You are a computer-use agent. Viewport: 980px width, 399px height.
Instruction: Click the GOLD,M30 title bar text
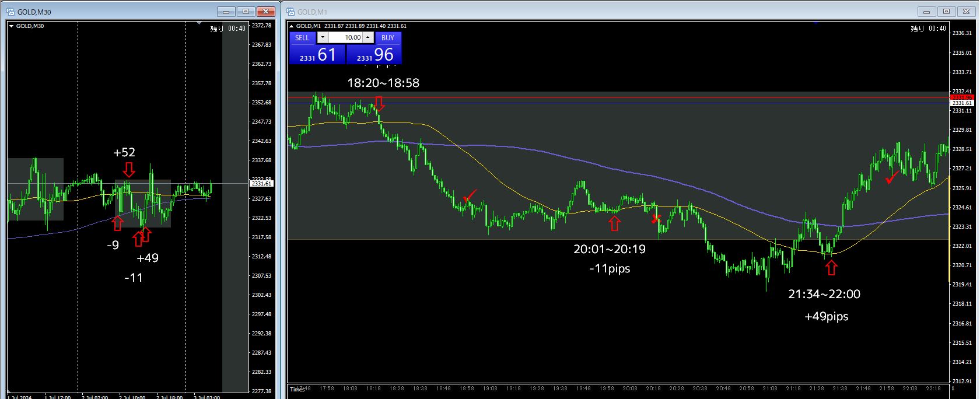pyautogui.click(x=33, y=12)
